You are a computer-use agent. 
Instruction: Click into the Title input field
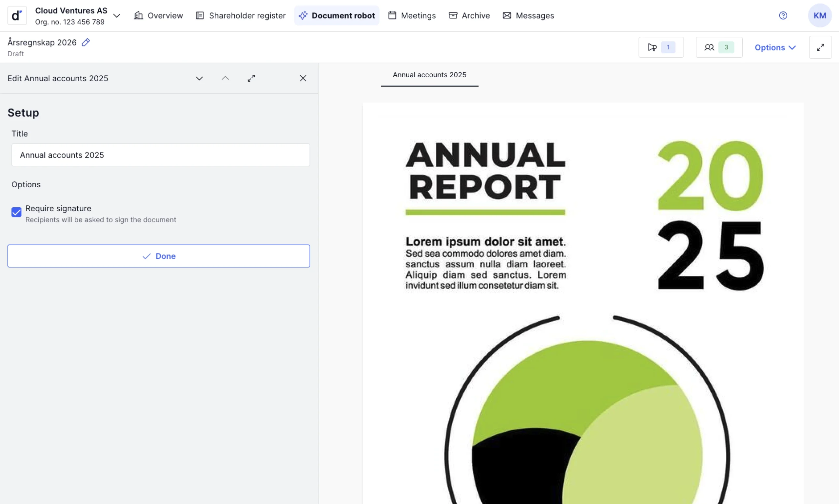pyautogui.click(x=160, y=155)
